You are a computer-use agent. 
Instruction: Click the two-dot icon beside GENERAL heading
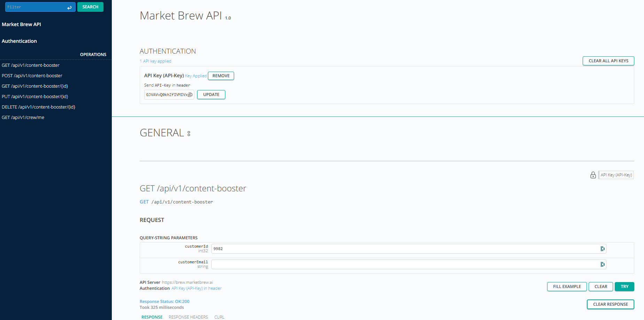(x=189, y=134)
